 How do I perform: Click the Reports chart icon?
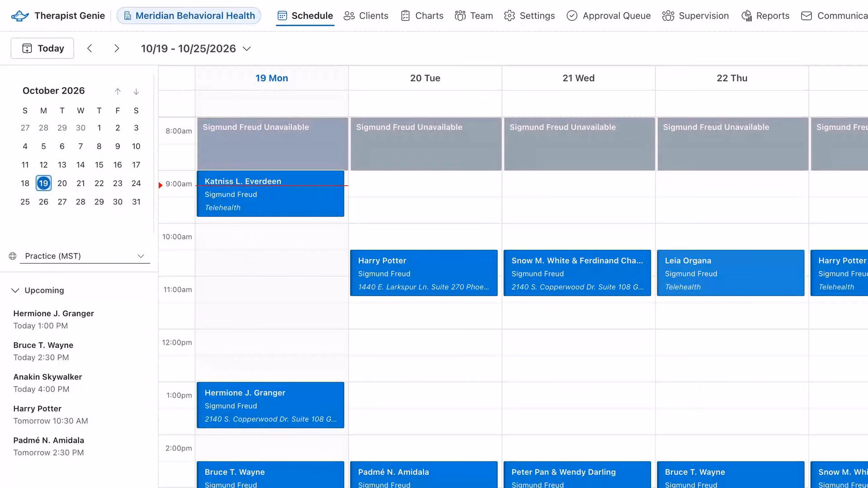pos(746,16)
